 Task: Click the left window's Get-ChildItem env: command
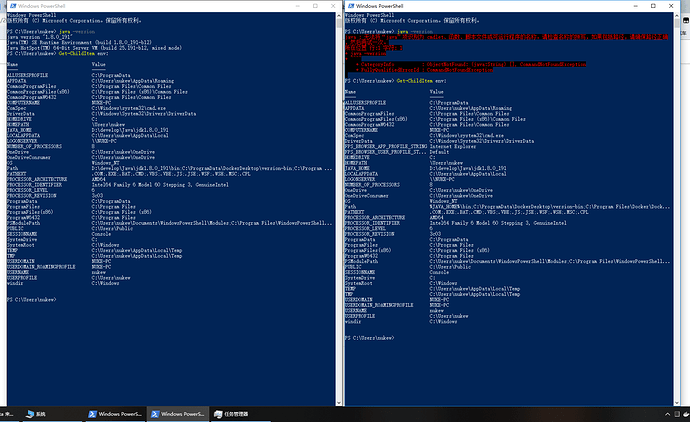tap(83, 53)
